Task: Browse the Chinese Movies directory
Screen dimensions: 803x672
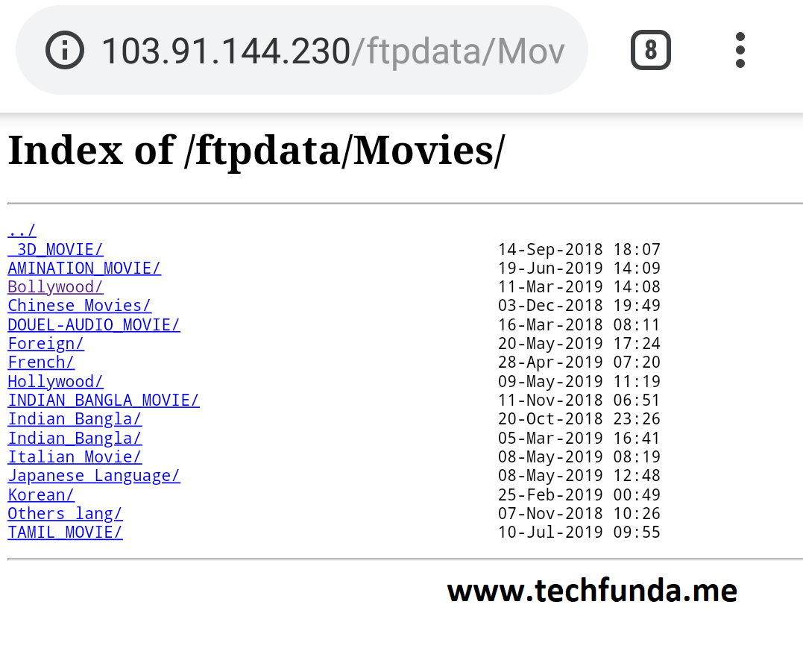Action: click(79, 306)
